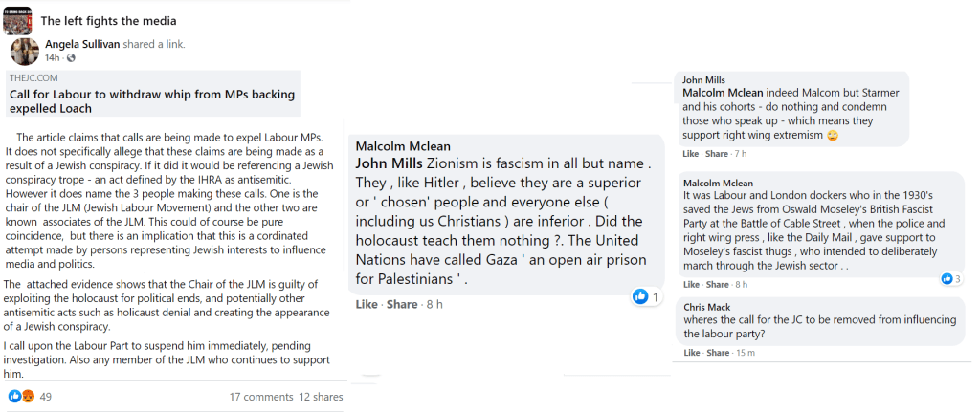Image resolution: width=980 pixels, height=412 pixels.
Task: Share Chris Mack's comment
Action: pyautogui.click(x=716, y=353)
